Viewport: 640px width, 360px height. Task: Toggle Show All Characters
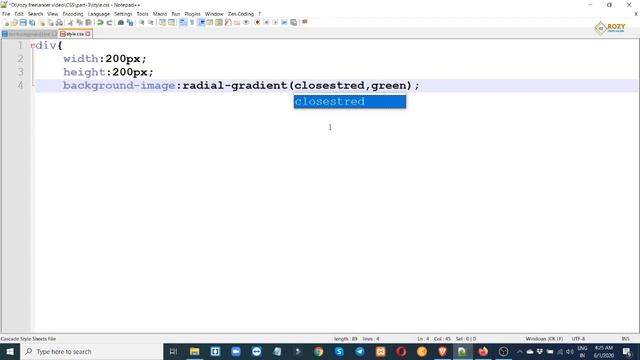(x=192, y=22)
